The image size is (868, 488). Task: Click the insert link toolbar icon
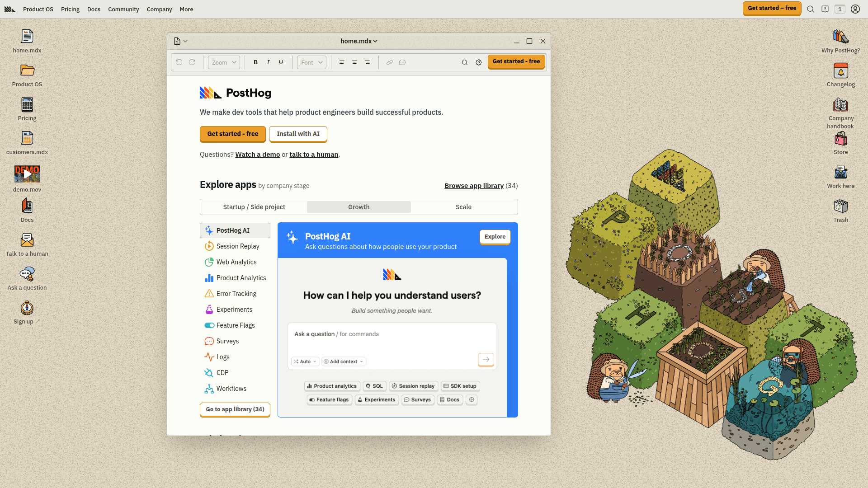point(389,62)
